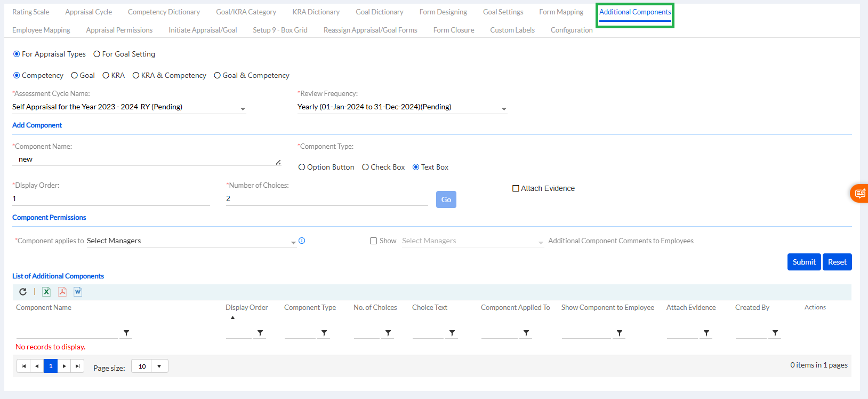Open the Custom Labels tab

[512, 30]
